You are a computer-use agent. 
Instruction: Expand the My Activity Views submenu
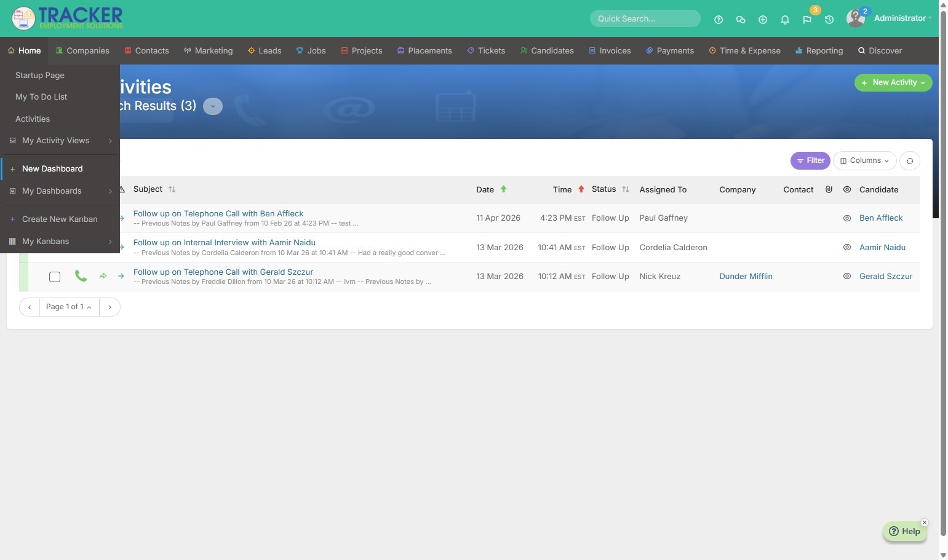tap(60, 141)
